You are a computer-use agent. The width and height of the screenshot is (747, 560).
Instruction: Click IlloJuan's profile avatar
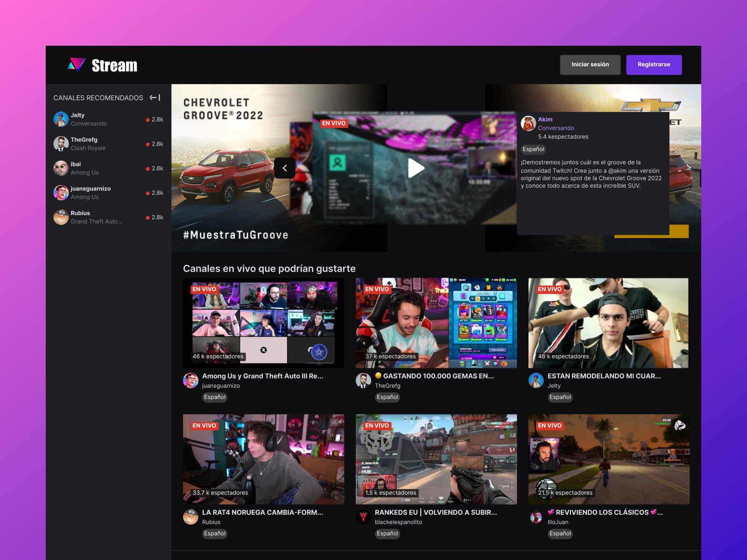coord(536,517)
